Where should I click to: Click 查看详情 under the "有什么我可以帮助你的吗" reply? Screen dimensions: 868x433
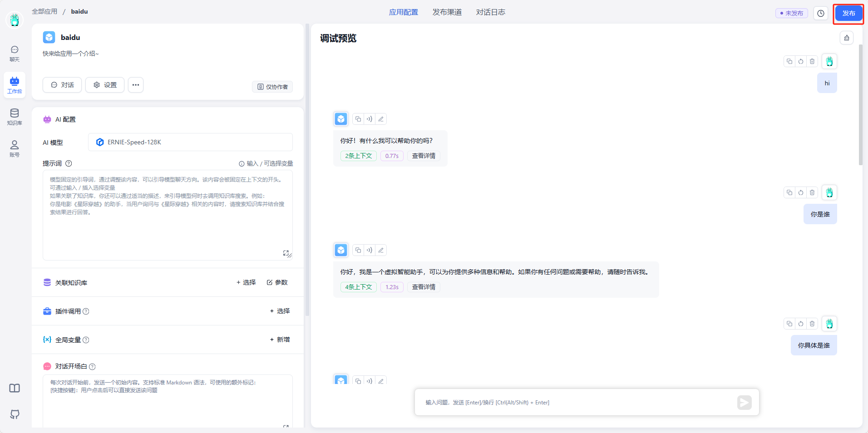point(424,156)
